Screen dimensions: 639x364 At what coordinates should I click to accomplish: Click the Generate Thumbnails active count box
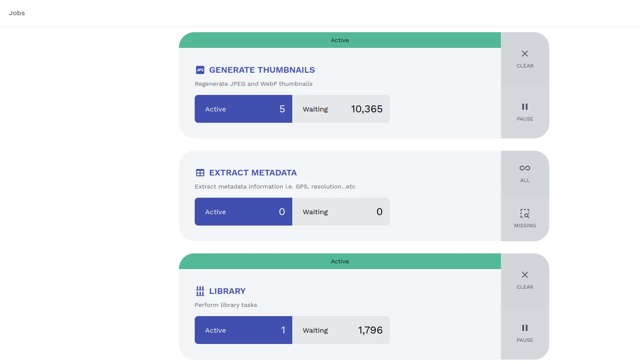click(243, 109)
